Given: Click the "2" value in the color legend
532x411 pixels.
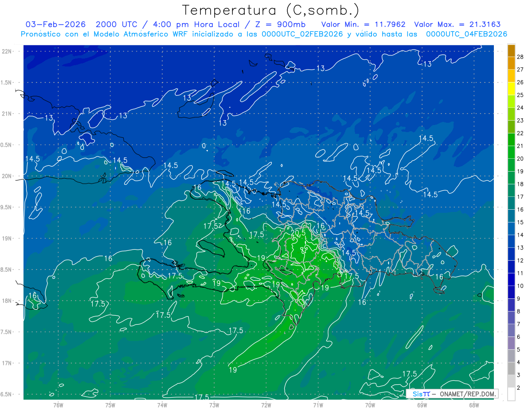Looking at the screenshot, I should point(519,388).
